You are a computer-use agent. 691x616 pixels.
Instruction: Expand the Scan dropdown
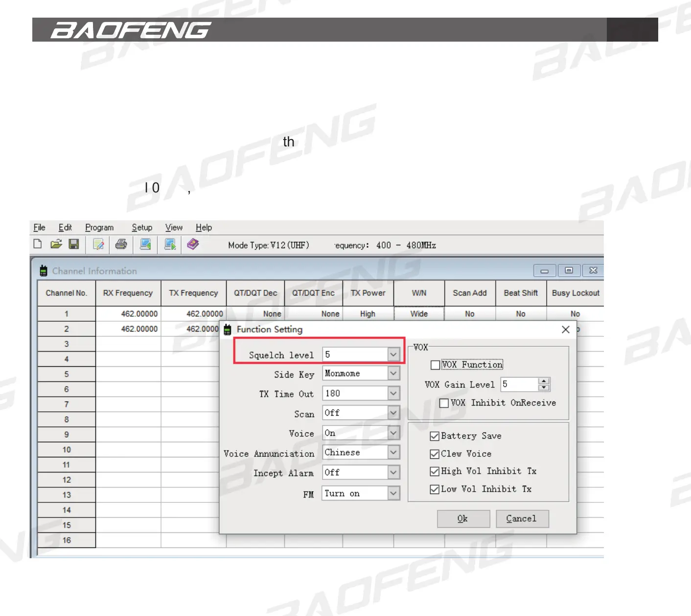tap(393, 413)
